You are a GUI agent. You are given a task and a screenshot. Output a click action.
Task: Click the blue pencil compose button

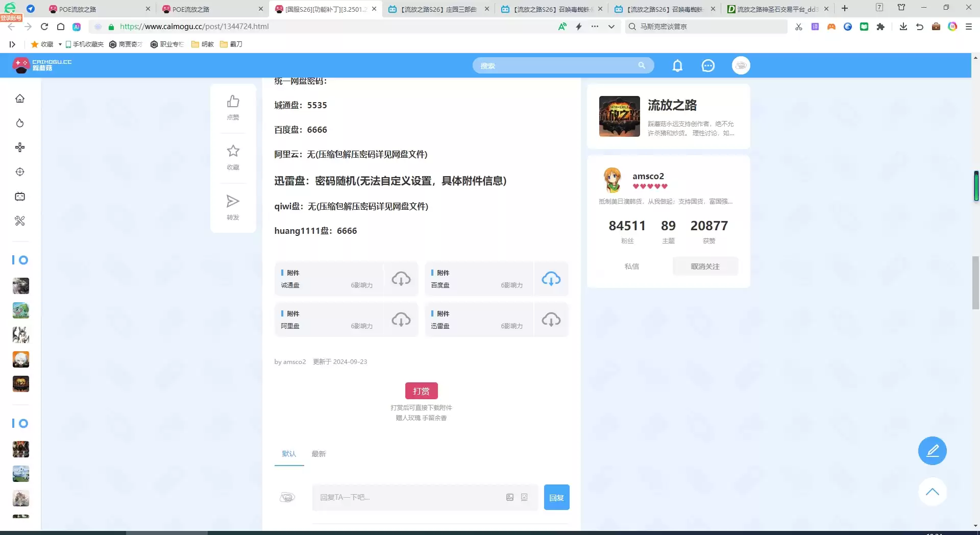point(932,451)
